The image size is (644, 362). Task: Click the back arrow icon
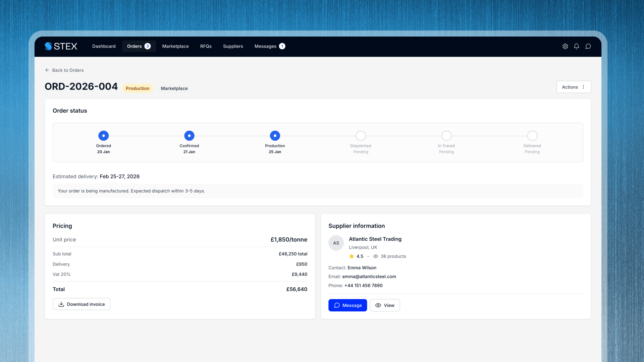click(x=47, y=70)
